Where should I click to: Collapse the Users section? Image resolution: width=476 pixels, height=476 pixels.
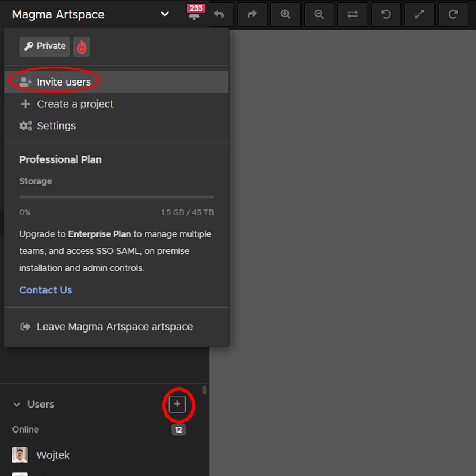[17, 405]
